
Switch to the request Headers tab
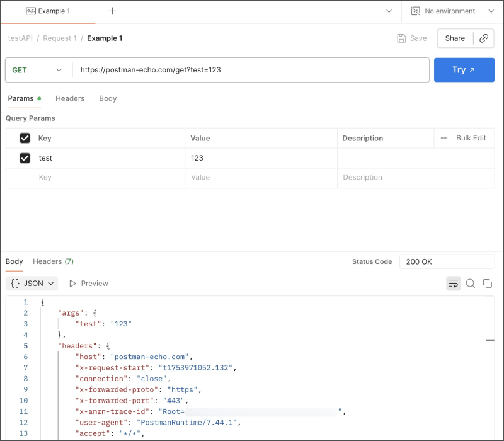coord(70,98)
